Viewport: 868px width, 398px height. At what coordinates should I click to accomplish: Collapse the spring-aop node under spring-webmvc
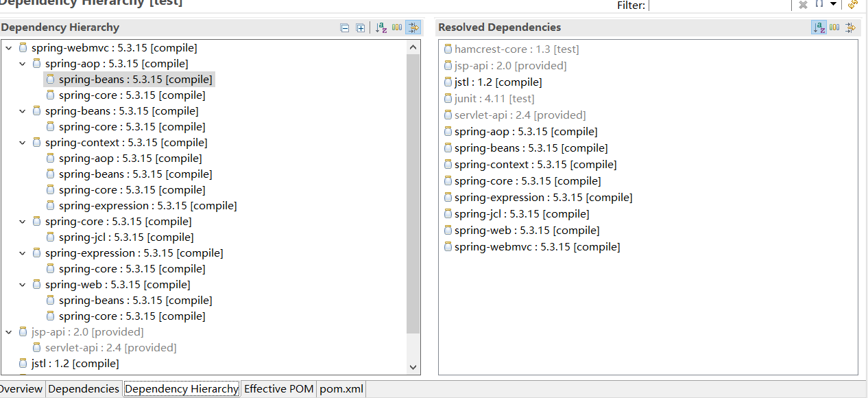[x=22, y=64]
